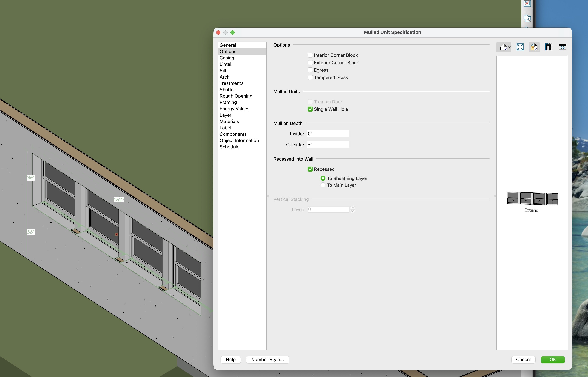The height and width of the screenshot is (377, 588).
Task: Open the Casing panel
Action: [x=227, y=58]
